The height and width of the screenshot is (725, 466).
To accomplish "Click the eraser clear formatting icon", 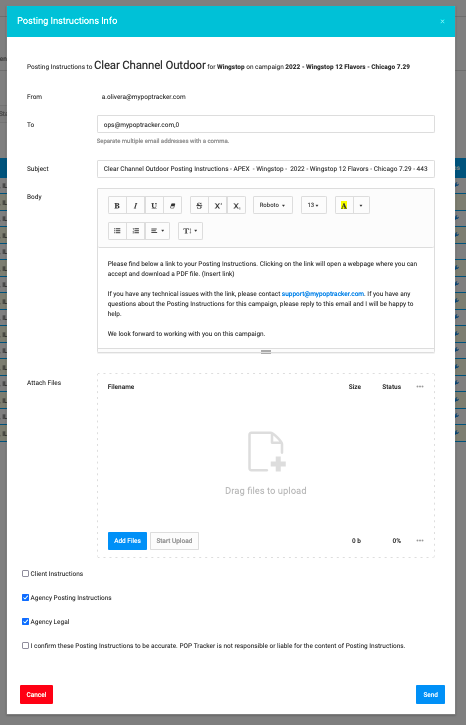I will pyautogui.click(x=172, y=205).
